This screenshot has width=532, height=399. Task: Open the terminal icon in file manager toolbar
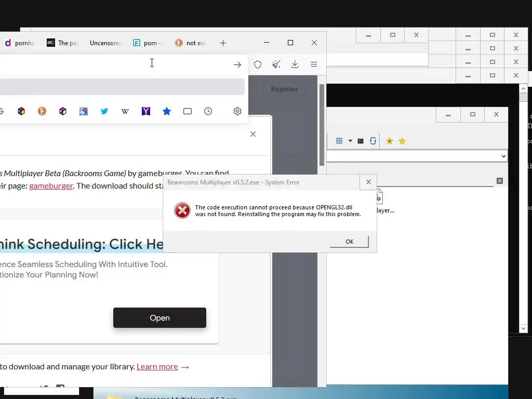coord(361,141)
